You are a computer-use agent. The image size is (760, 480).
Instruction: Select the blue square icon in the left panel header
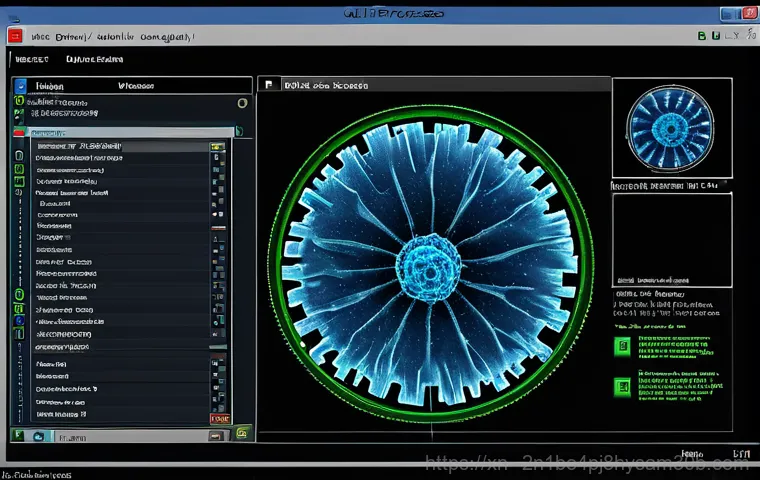20,86
